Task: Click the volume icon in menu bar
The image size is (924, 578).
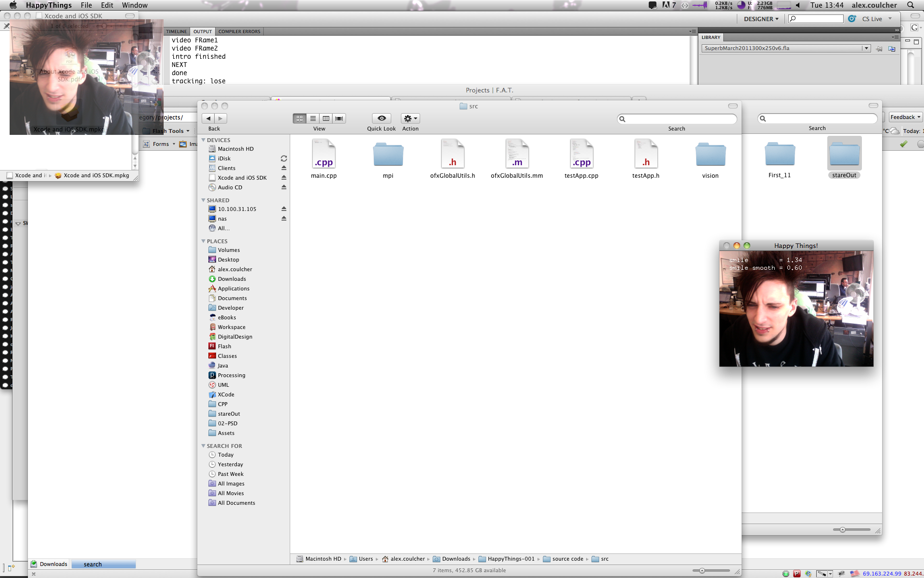Action: coord(798,5)
